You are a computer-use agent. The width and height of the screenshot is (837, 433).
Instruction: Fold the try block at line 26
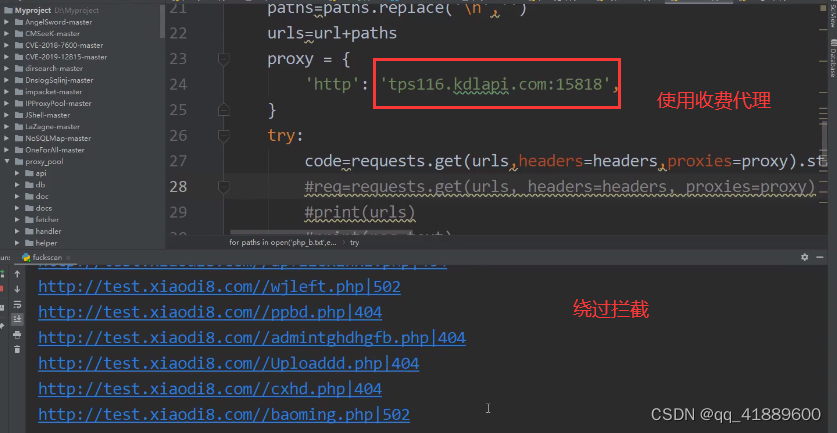pyautogui.click(x=224, y=136)
